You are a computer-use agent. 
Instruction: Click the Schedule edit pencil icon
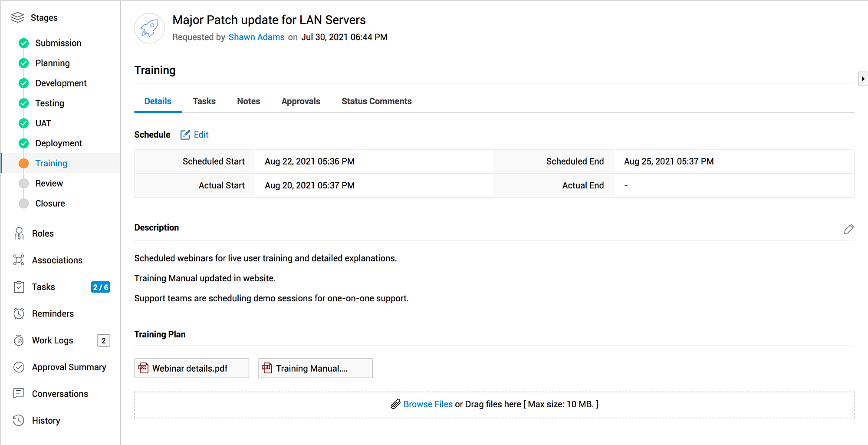coord(185,135)
